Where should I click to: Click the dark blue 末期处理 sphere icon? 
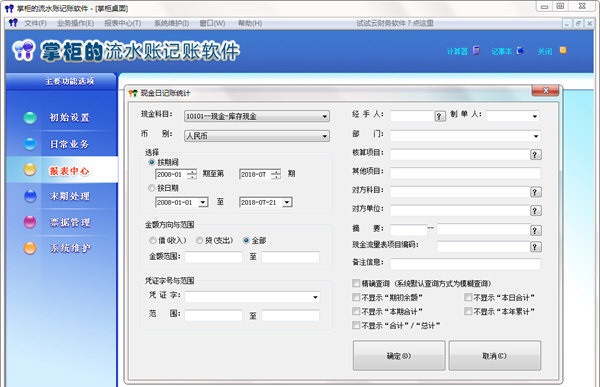coord(30,196)
